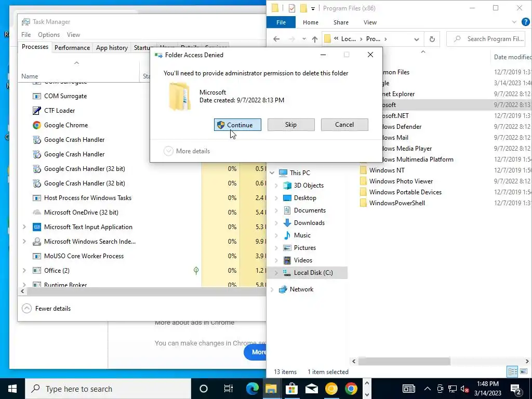
Task: Click Skip in Folder Access Denied dialog
Action: point(291,125)
